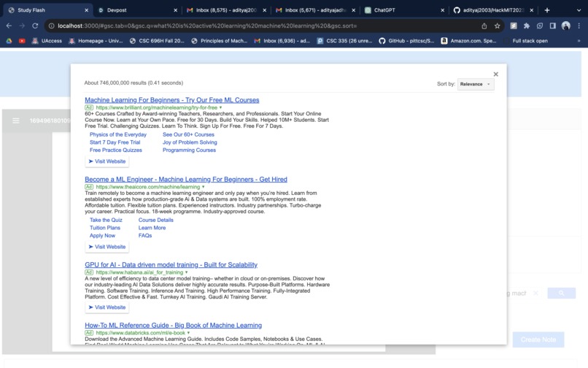Open the Physics of the Everyday sitelink
This screenshot has height=368, width=588.
pyautogui.click(x=118, y=134)
